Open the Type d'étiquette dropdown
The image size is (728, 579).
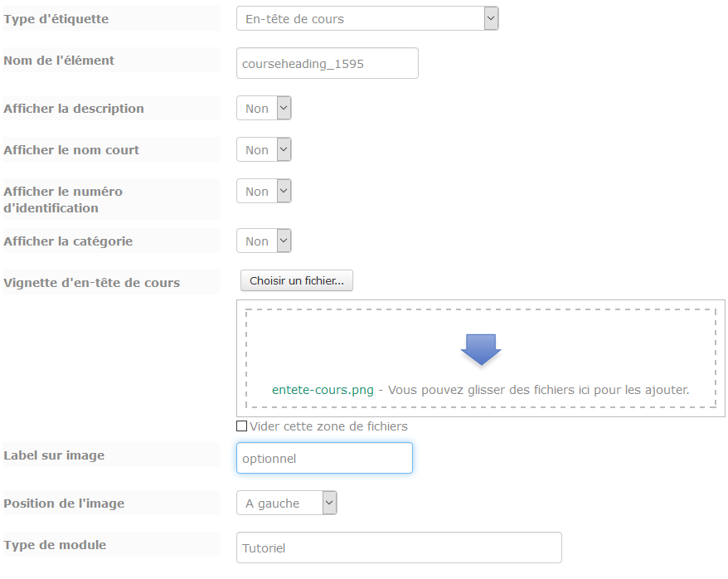[x=366, y=18]
